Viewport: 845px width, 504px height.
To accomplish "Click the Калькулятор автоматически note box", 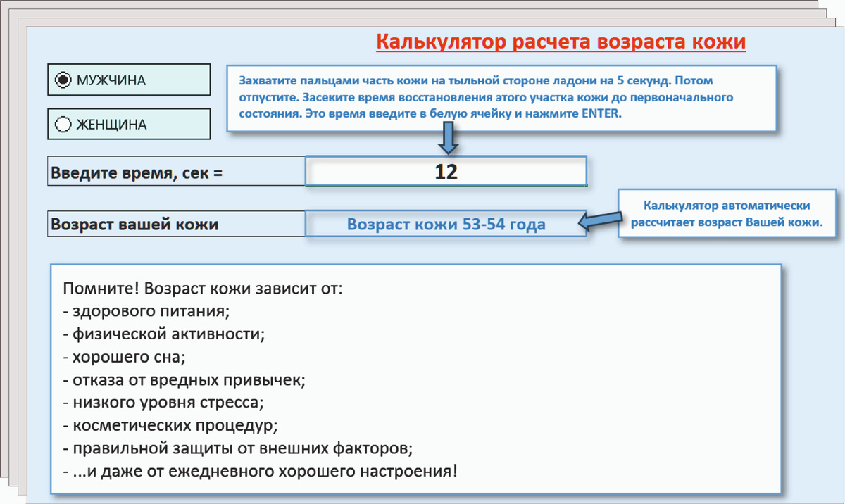I will (725, 213).
